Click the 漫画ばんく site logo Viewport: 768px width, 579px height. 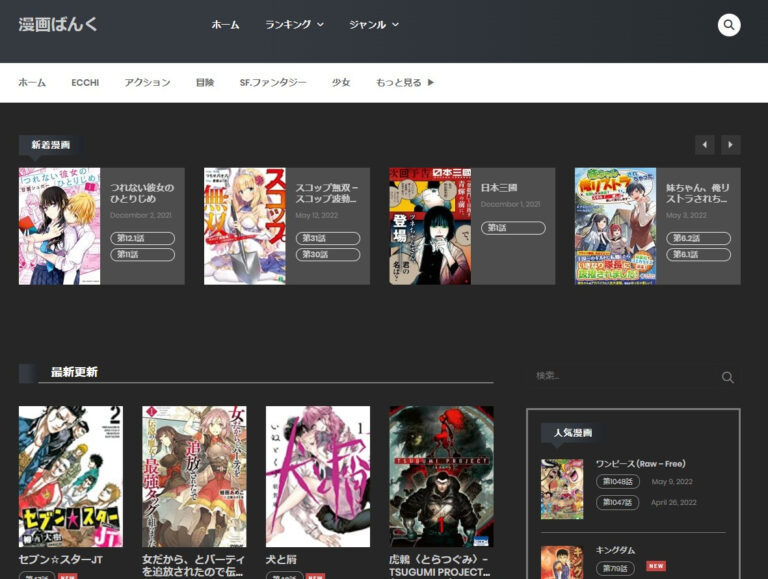[58, 24]
